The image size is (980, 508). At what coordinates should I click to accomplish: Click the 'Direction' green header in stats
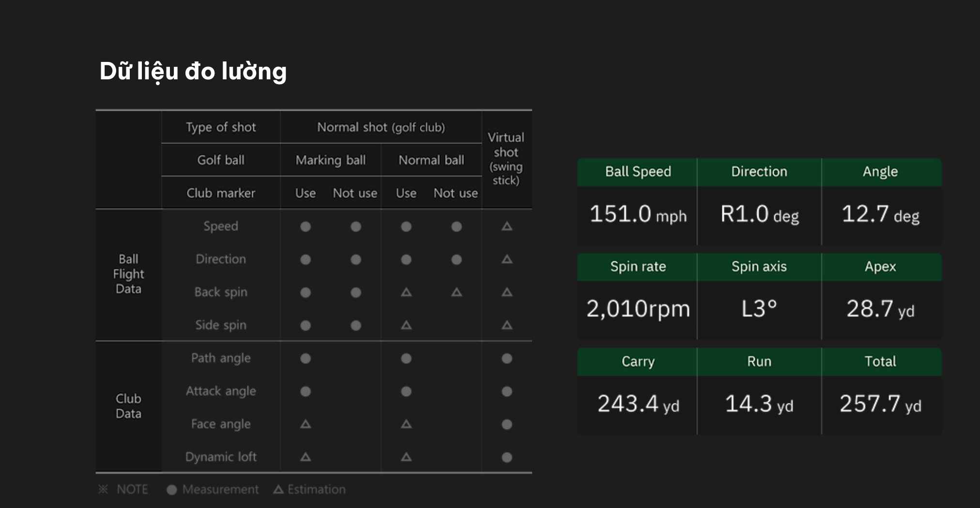(759, 172)
